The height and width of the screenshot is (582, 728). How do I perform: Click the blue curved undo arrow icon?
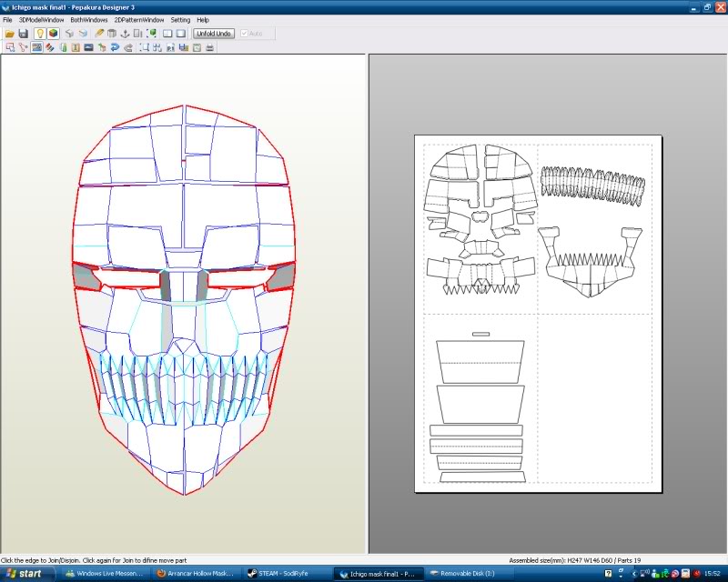click(x=115, y=47)
